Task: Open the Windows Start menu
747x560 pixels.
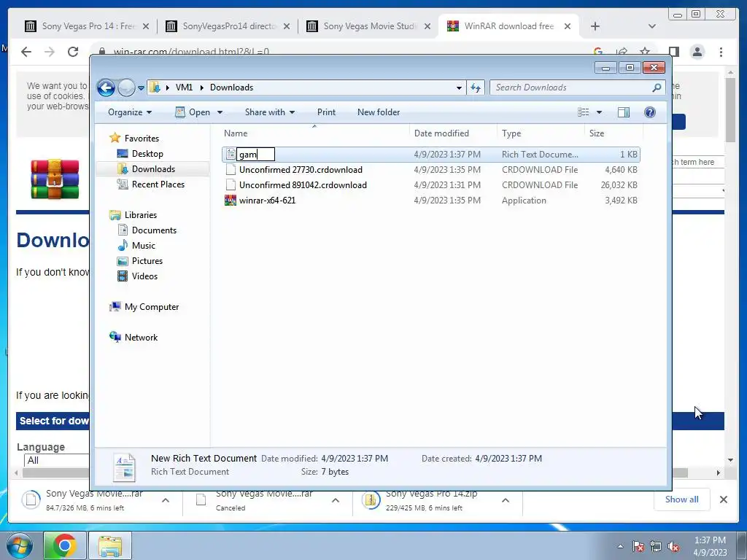Action: (x=19, y=545)
